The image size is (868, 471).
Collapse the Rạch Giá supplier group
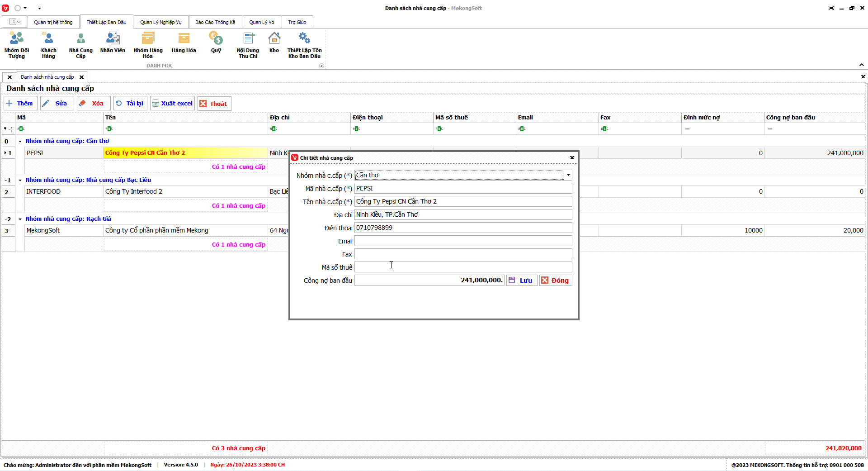tap(20, 219)
